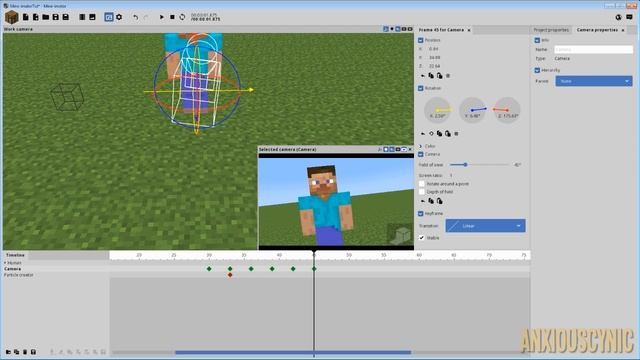Click the Position X value 0.44
The width and height of the screenshot is (640, 360).
pyautogui.click(x=434, y=49)
